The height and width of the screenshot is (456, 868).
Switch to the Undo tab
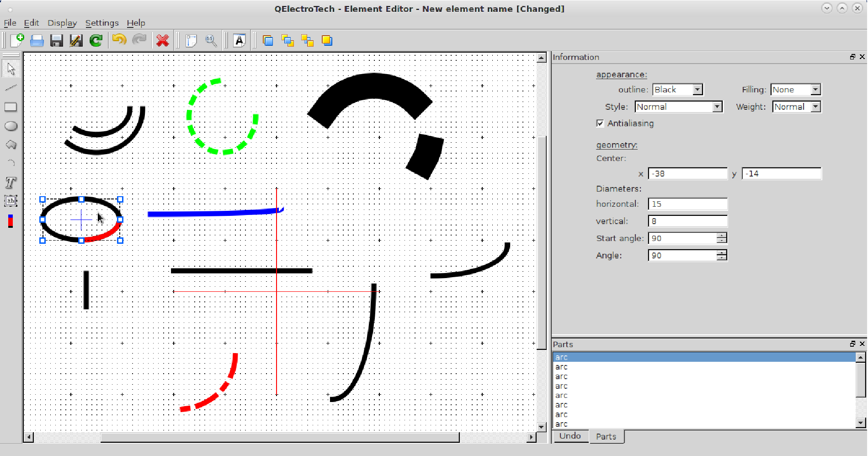point(570,436)
